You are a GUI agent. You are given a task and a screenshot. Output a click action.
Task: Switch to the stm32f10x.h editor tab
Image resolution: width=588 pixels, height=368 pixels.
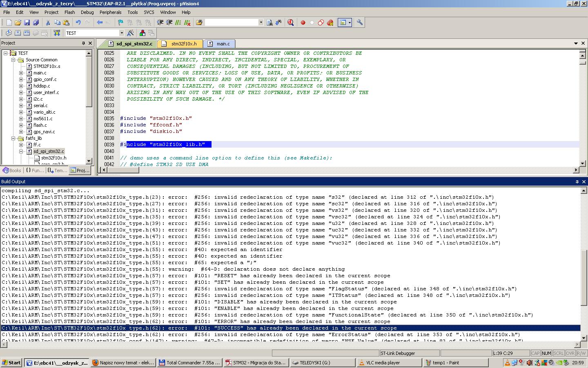tap(180, 44)
